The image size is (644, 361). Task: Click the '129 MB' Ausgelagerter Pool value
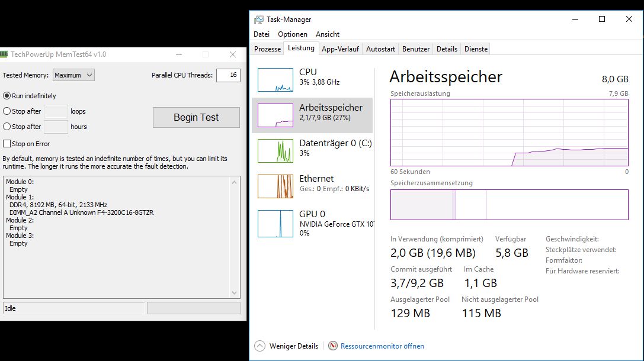tap(411, 314)
